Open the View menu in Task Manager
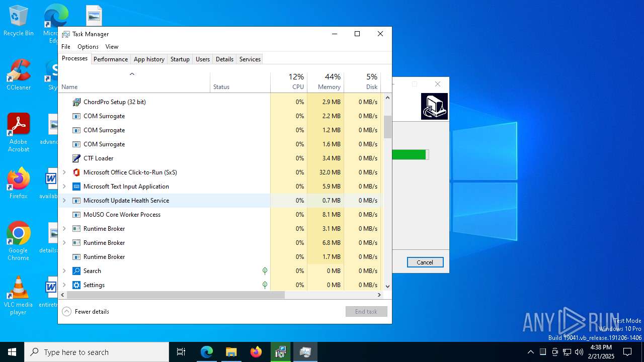644x362 pixels. [x=112, y=47]
